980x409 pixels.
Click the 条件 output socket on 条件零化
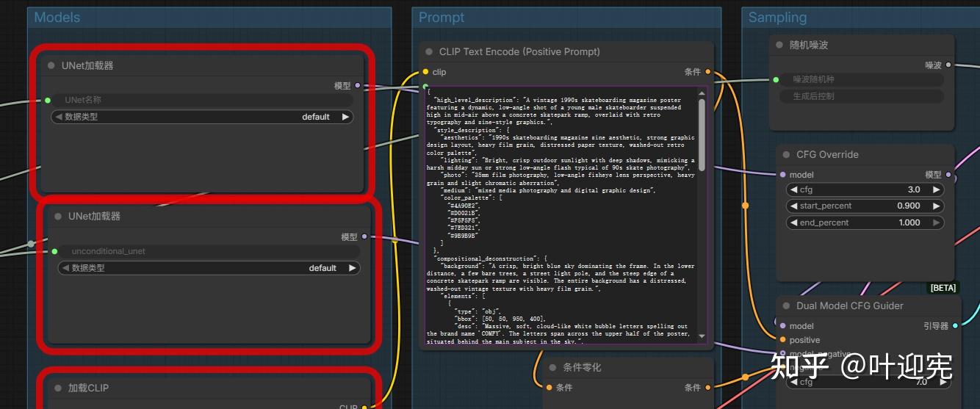(707, 387)
